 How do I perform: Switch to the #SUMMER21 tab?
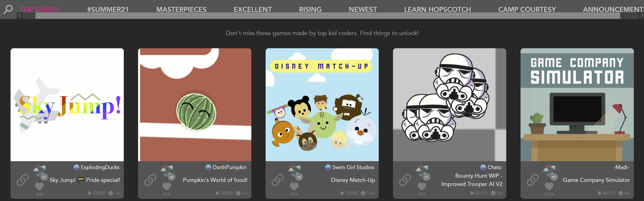click(x=108, y=9)
